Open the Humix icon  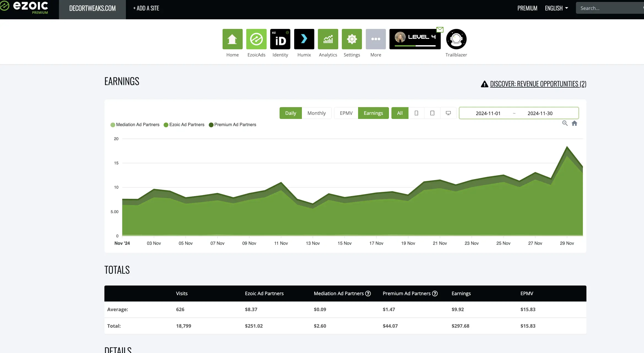point(304,39)
